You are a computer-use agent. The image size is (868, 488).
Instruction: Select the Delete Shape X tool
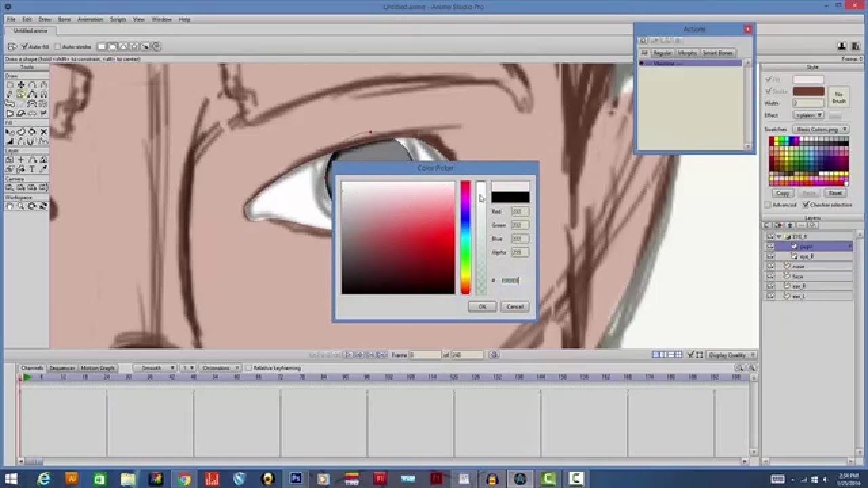click(x=43, y=131)
